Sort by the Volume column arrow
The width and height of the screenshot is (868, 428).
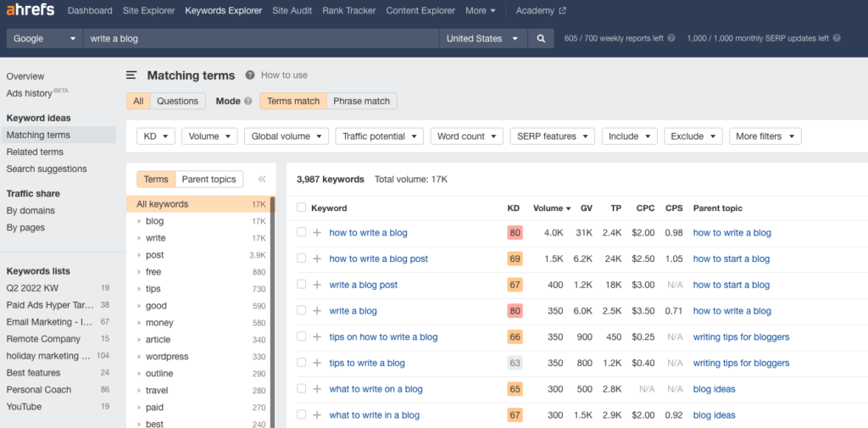coord(568,208)
